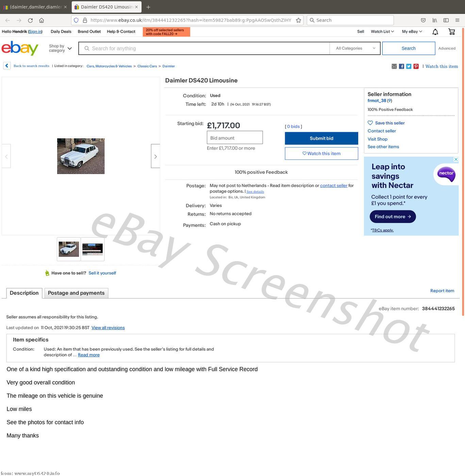Expand the My eBay dropdown

[x=412, y=32]
